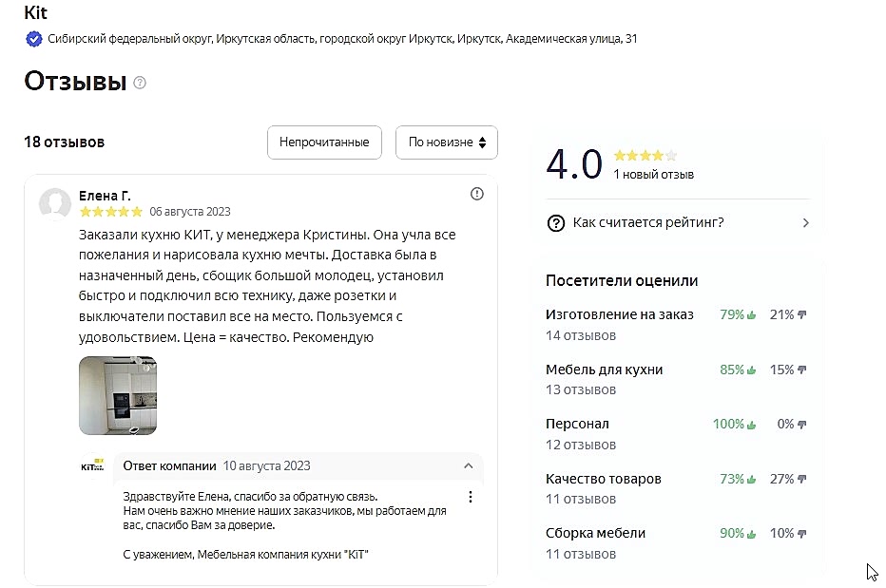Expand Как считается рейтинг arrow
Screen dimensions: 886x588
[806, 223]
